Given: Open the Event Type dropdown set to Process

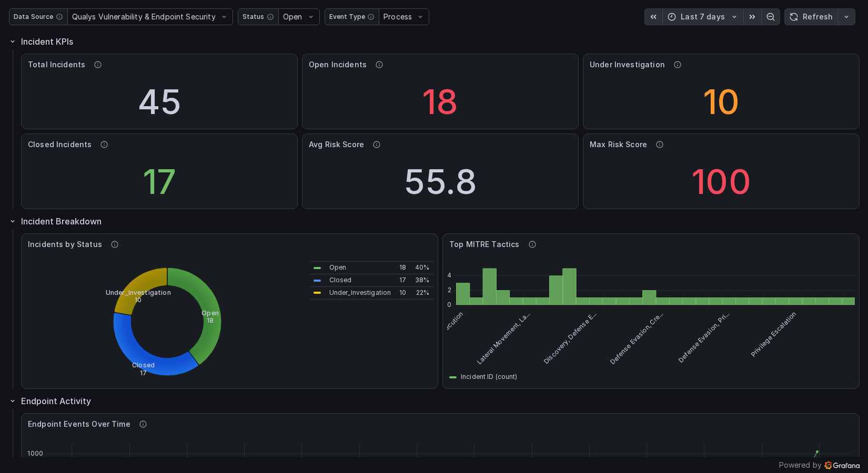Looking at the screenshot, I should tap(404, 17).
